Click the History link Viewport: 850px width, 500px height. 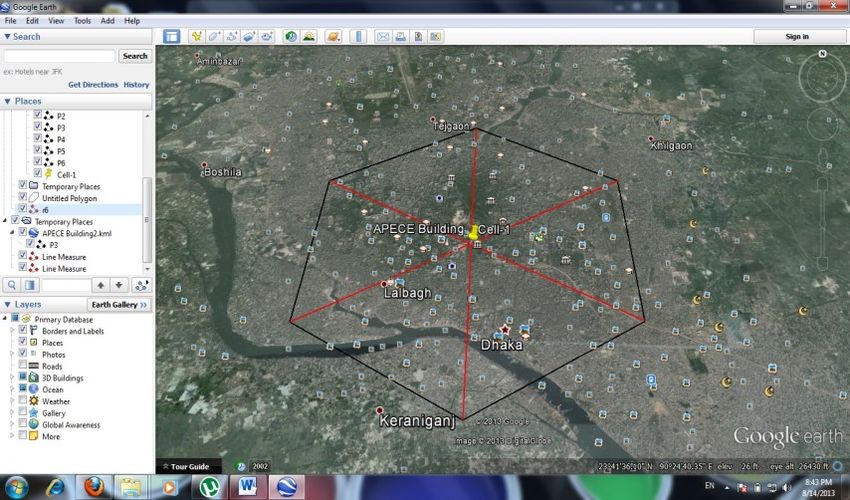[x=136, y=85]
